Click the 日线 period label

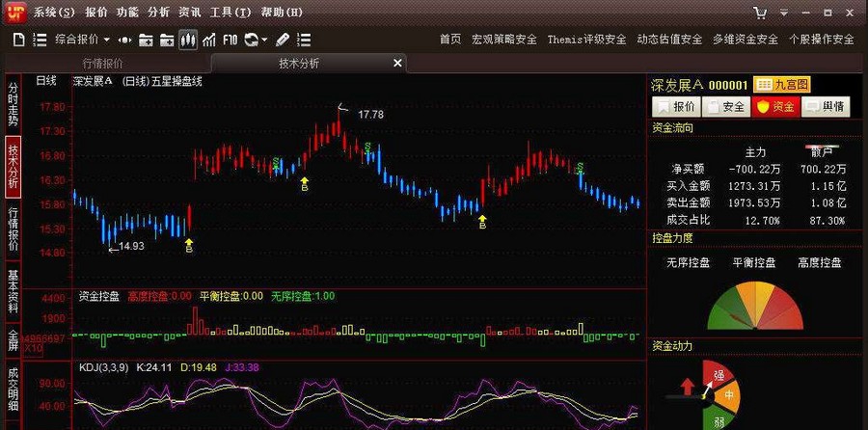pyautogui.click(x=46, y=81)
